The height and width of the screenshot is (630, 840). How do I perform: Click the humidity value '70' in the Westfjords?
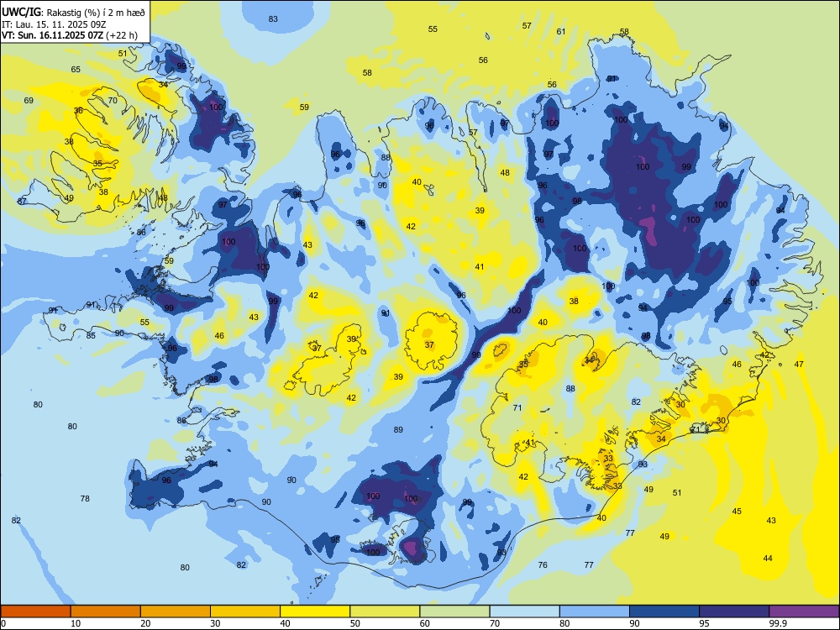113,100
